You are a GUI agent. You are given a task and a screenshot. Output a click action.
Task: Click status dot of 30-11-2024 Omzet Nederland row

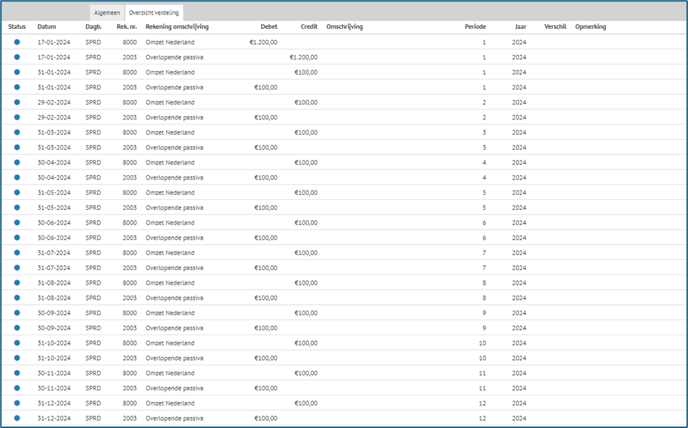[17, 373]
